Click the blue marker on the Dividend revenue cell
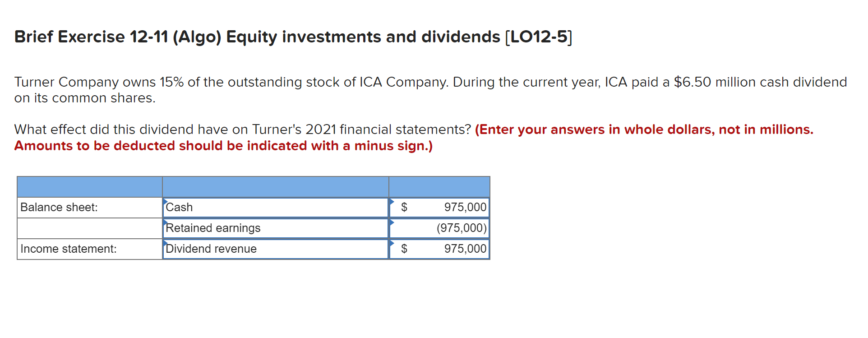The height and width of the screenshot is (338, 868). click(x=165, y=244)
